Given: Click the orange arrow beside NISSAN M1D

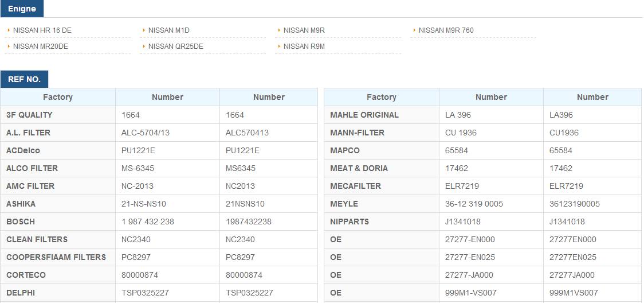Looking at the screenshot, I should point(144,30).
